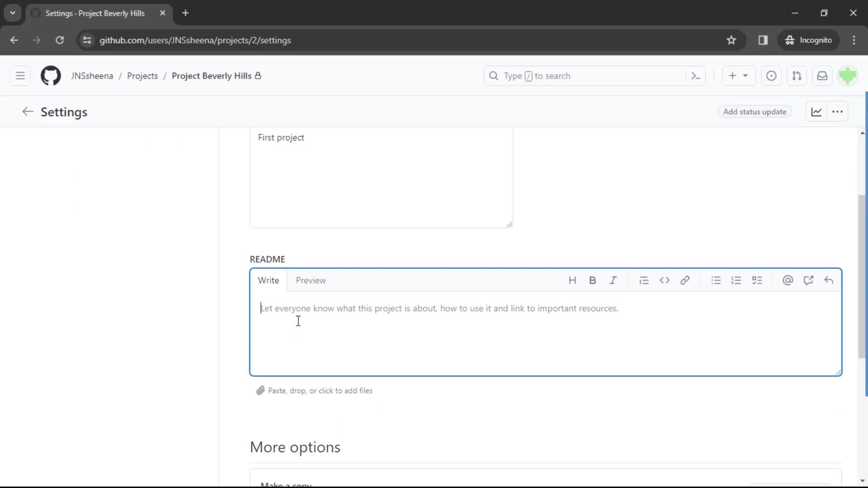The width and height of the screenshot is (868, 488).
Task: Click the Heading formatting icon
Action: [572, 280]
